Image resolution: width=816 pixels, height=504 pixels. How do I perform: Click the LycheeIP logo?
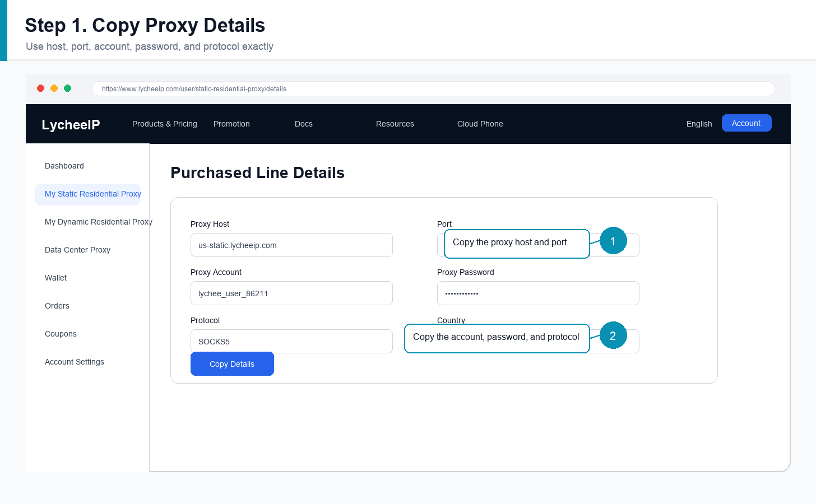coord(71,124)
